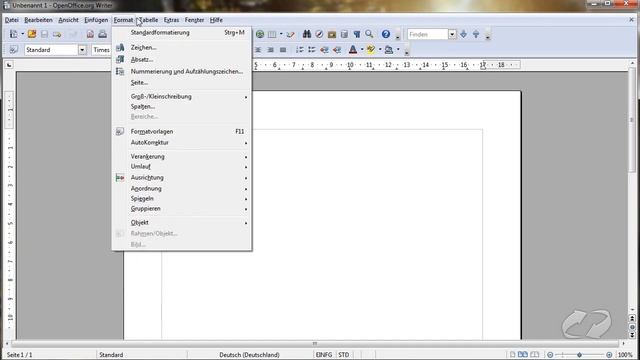This screenshot has height=360, width=640.
Task: Expand the Verankerung submenu
Action: [182, 156]
